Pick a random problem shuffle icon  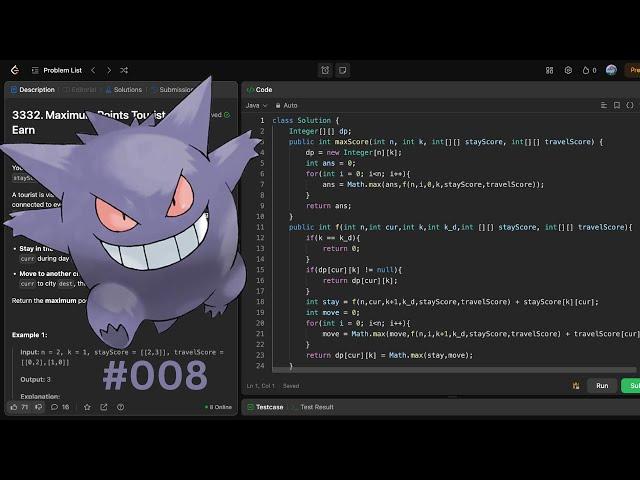124,70
